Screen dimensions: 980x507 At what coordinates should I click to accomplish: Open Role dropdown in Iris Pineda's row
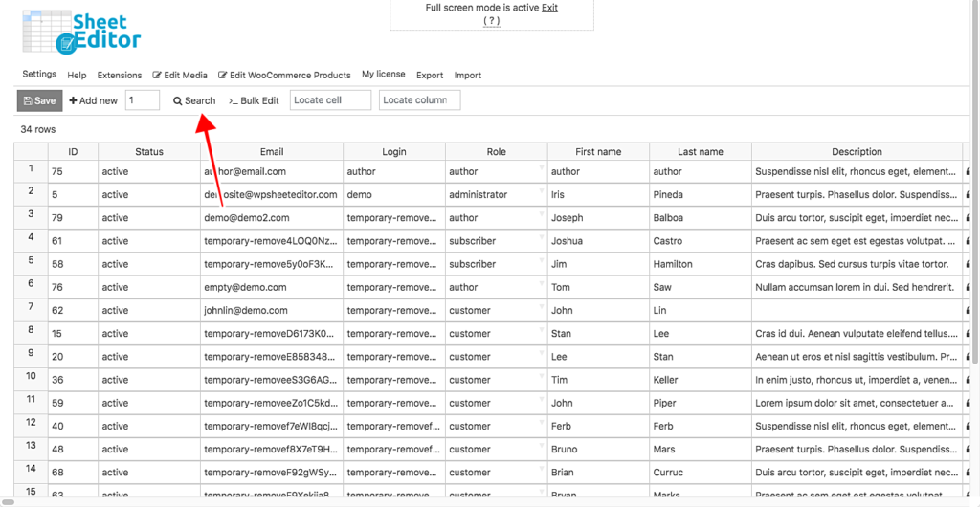pyautogui.click(x=541, y=191)
